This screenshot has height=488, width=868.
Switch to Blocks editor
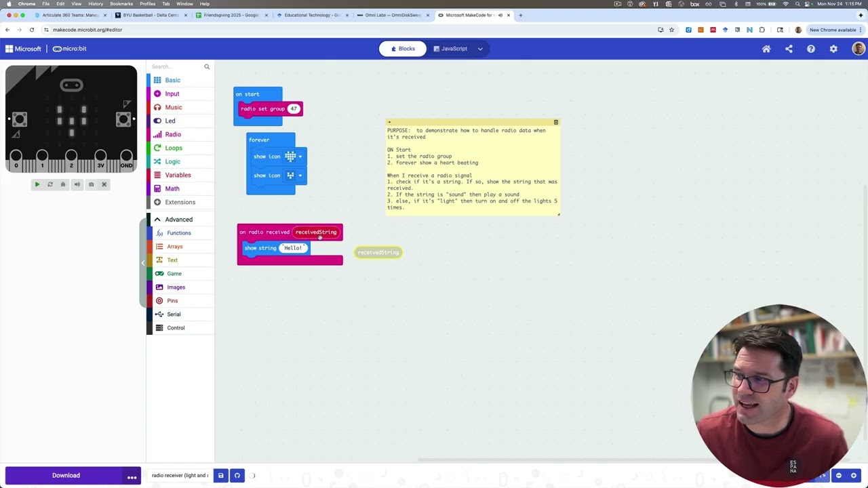click(x=403, y=49)
